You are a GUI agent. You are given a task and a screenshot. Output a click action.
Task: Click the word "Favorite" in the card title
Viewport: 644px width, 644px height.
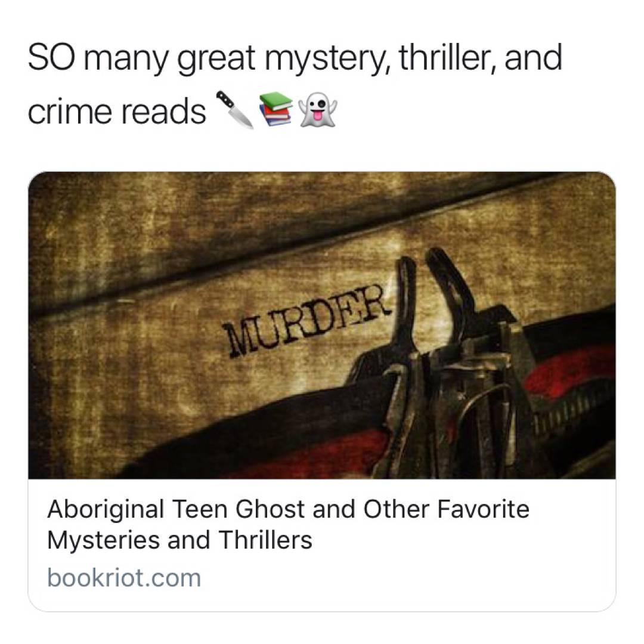point(483,509)
